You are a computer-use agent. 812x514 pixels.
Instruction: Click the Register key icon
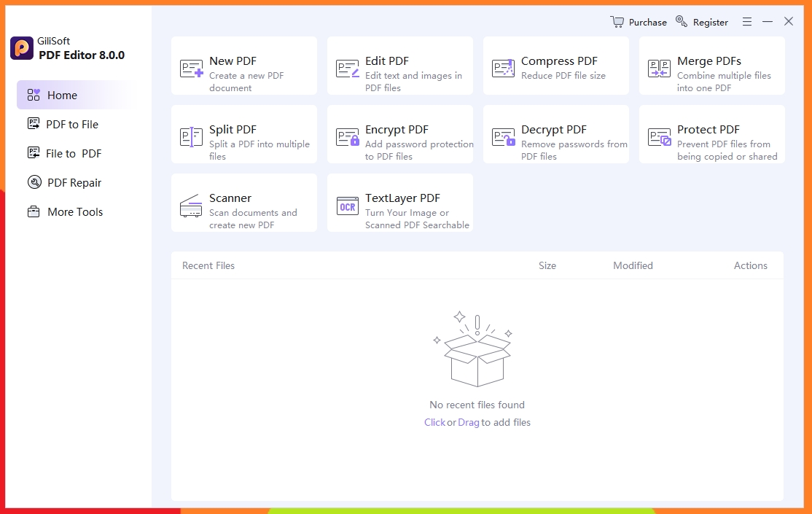coord(682,21)
